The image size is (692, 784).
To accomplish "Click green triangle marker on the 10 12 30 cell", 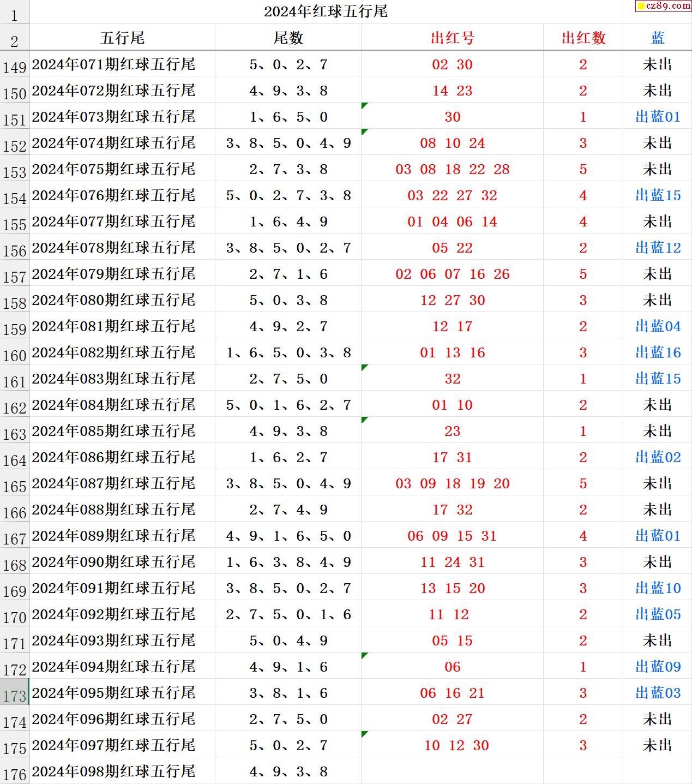I will 364,734.
